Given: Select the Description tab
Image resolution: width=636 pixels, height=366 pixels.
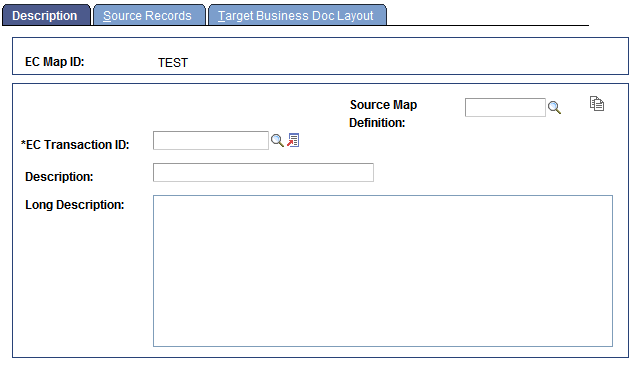Looking at the screenshot, I should pyautogui.click(x=46, y=15).
